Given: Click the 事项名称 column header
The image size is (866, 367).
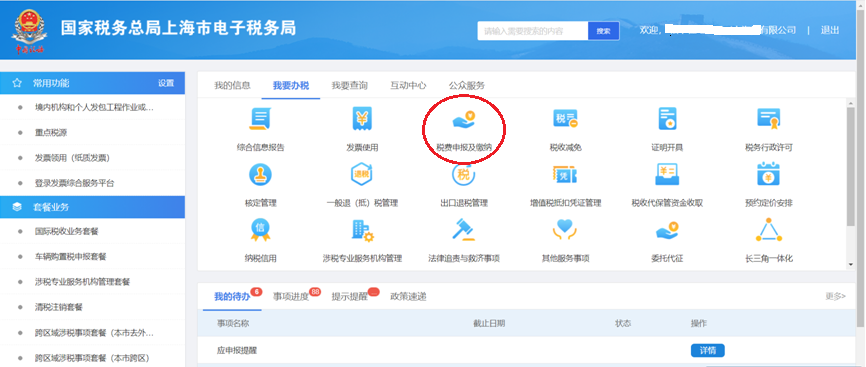Looking at the screenshot, I should click(x=233, y=323).
